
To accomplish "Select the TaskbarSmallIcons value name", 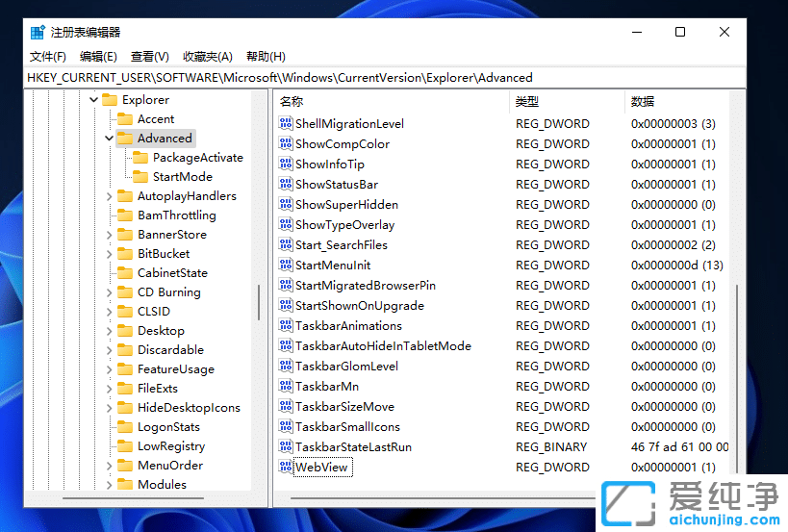I will 347,426.
